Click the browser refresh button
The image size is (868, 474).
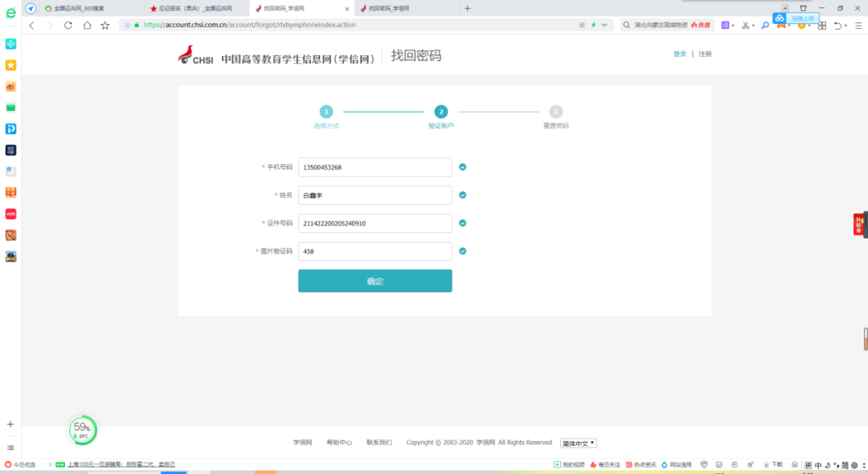point(68,25)
